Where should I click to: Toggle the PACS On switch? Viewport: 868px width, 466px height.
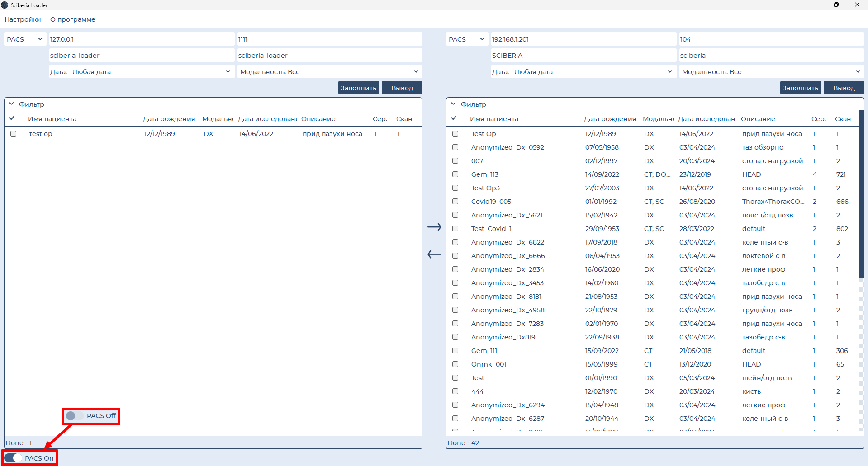13,458
